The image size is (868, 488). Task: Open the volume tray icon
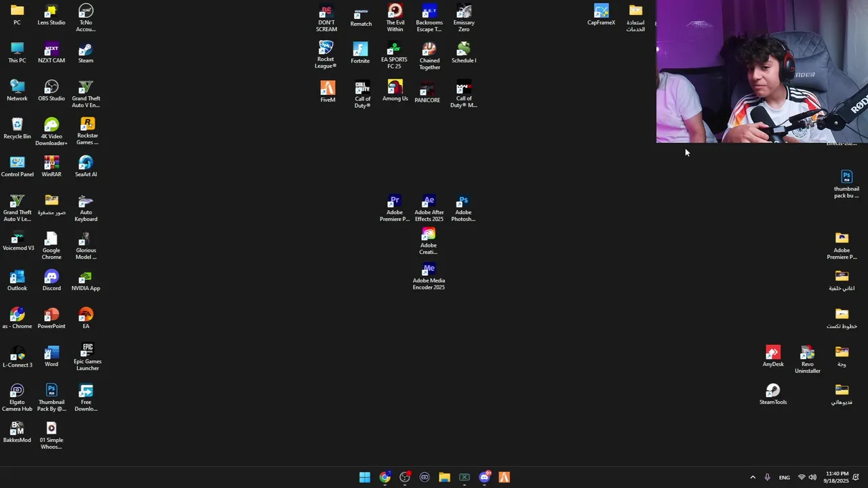(x=812, y=477)
